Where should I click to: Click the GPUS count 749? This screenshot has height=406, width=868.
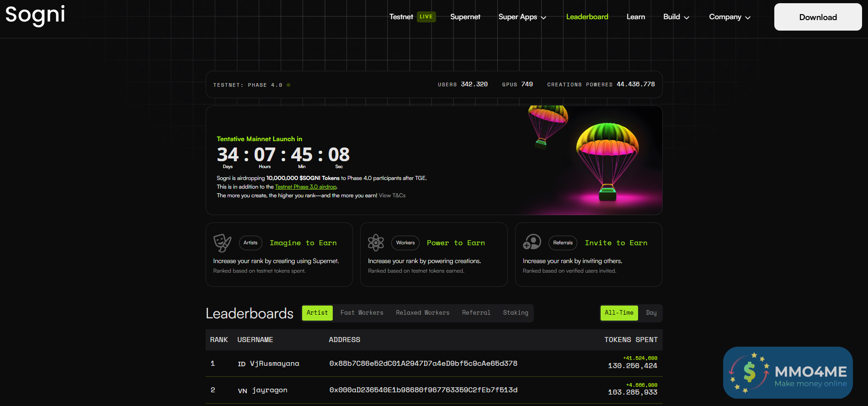(x=527, y=84)
